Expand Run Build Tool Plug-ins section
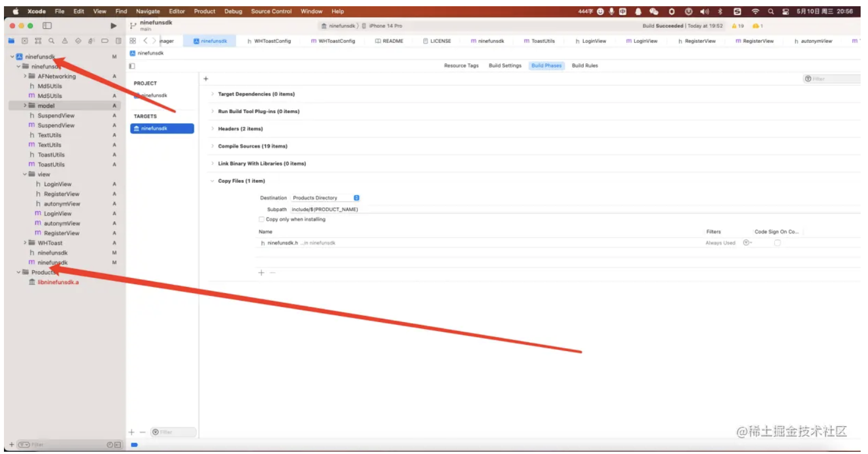 [212, 112]
